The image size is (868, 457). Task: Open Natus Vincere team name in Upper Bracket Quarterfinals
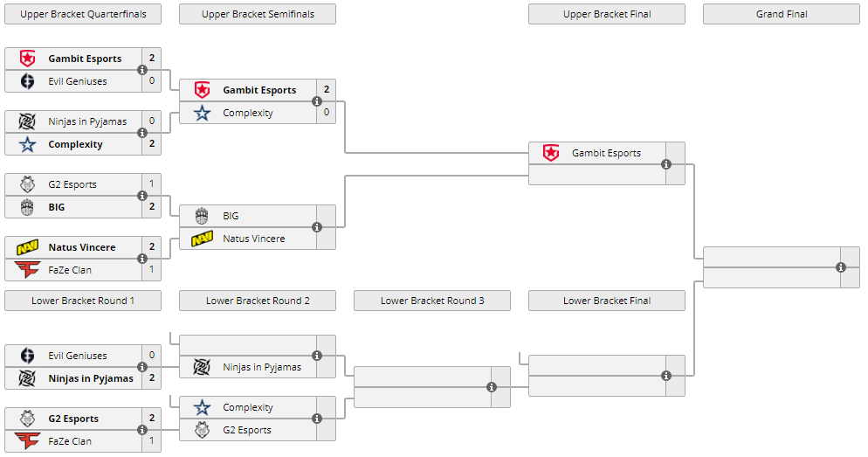[x=82, y=247]
